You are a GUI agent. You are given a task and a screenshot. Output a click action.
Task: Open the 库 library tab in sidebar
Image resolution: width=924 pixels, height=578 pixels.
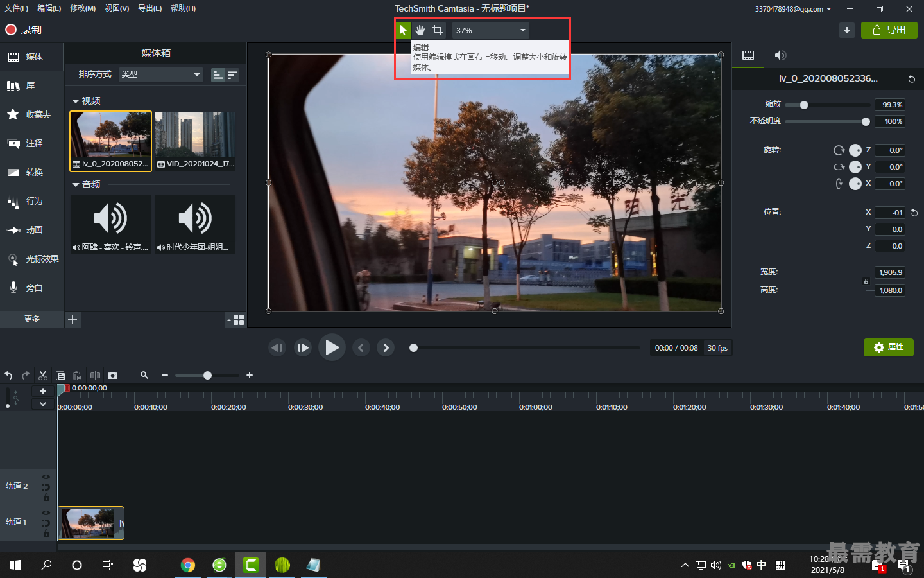pos(32,85)
